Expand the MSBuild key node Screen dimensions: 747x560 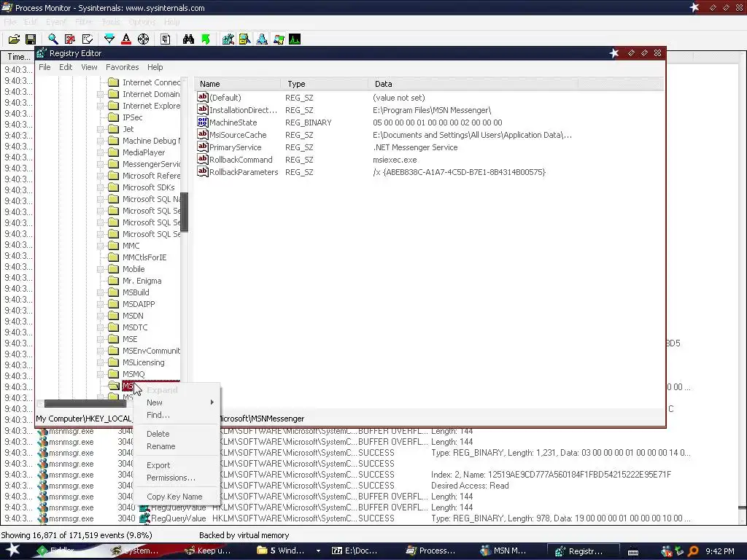point(101,292)
